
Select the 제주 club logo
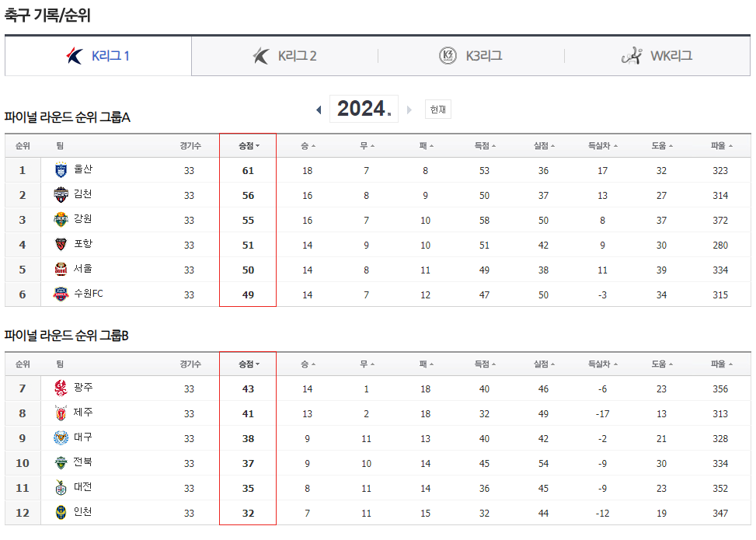(61, 413)
